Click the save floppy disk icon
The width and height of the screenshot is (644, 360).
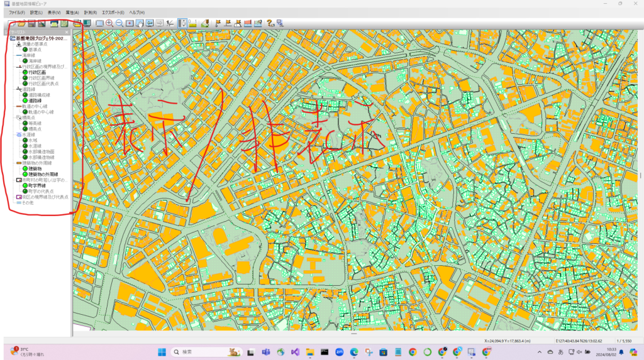(31, 24)
